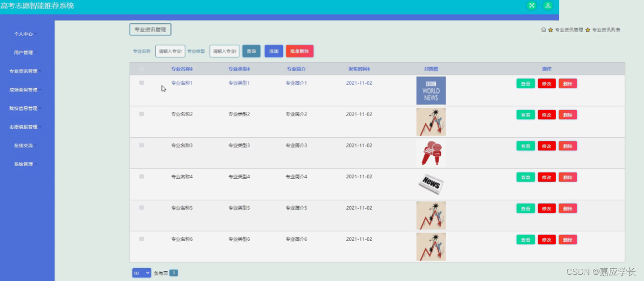Click 删除 for 专业名称5 row
The image size is (644, 281).
pos(568,208)
